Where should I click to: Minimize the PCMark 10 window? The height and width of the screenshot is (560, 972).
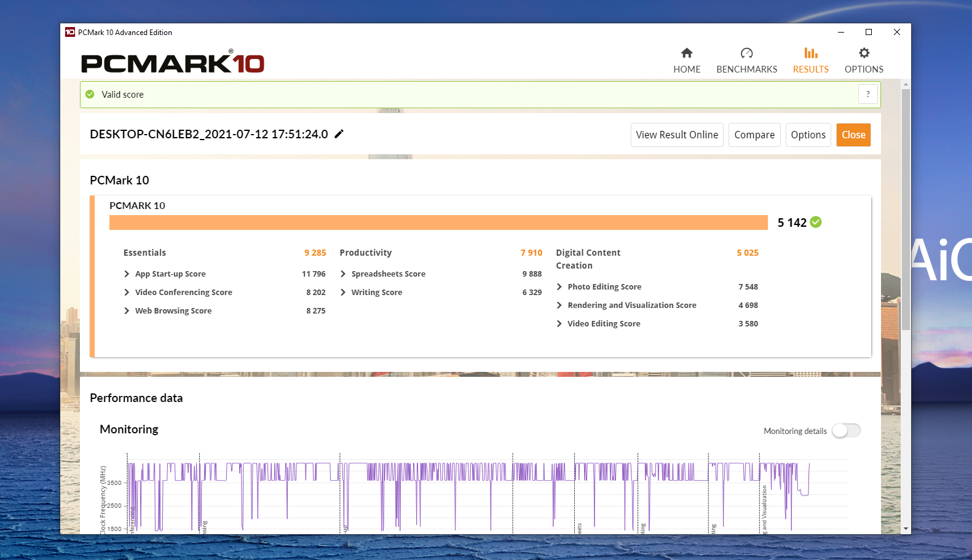[x=840, y=32]
